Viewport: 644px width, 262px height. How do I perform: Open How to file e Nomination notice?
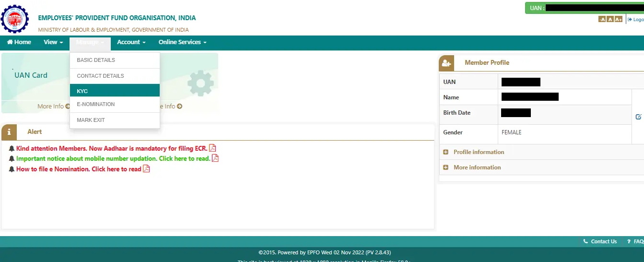[x=79, y=169]
